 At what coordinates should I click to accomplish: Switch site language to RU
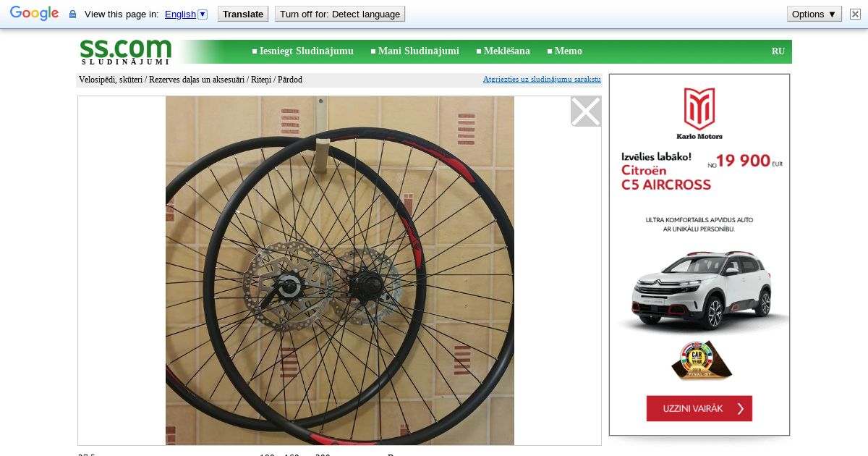pos(778,51)
